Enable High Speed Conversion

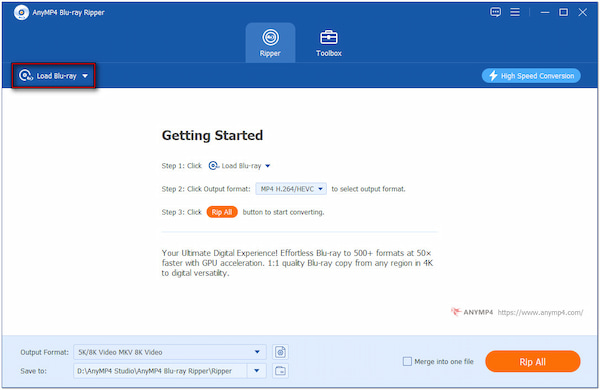tap(531, 76)
